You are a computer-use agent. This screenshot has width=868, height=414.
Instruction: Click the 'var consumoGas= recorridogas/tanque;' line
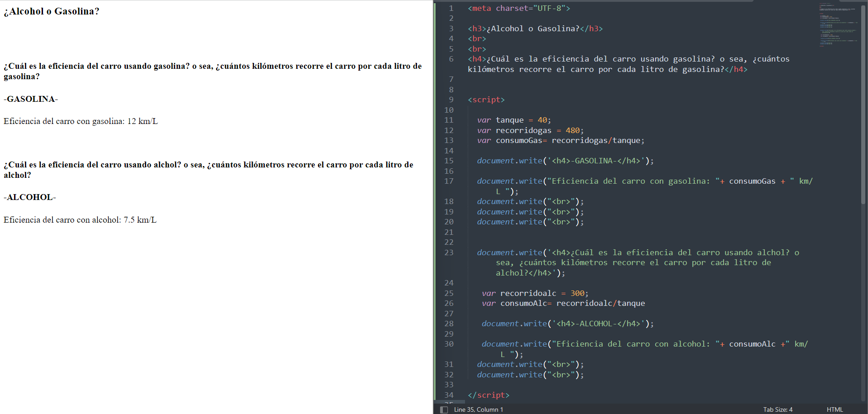(561, 140)
